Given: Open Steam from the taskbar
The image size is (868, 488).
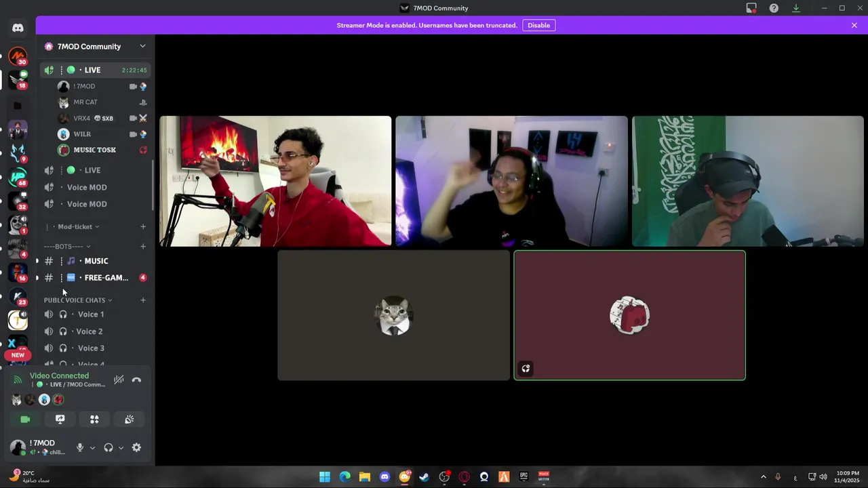Looking at the screenshot, I should [425, 476].
